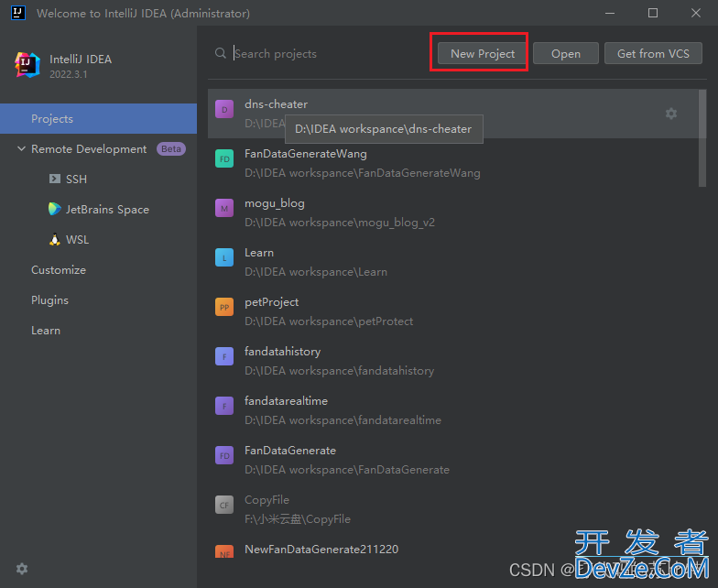Click the fandatahistory F icon
Viewport: 718px width, 588px height.
point(223,356)
